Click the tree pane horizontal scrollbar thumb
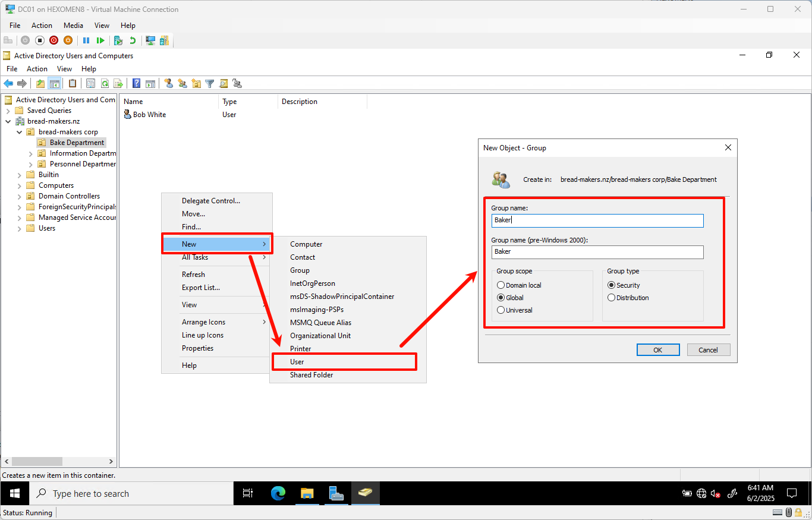This screenshot has height=520, width=812. coord(37,461)
